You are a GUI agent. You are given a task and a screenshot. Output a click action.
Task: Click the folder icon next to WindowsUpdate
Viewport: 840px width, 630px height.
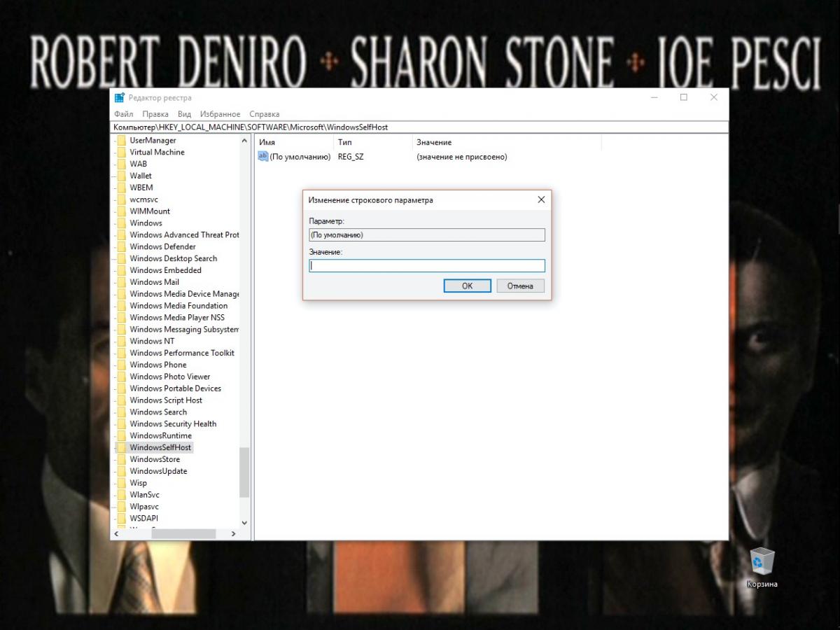tap(122, 471)
